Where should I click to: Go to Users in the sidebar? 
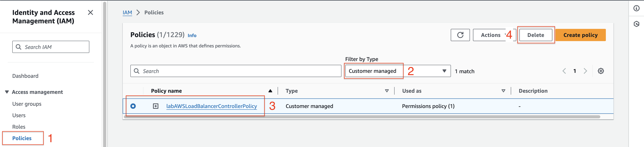point(19,115)
